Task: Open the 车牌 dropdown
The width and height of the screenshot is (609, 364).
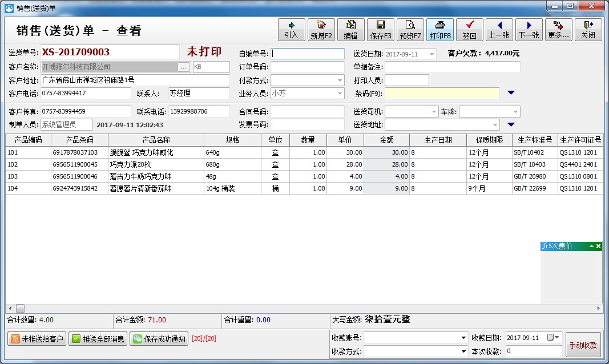Action: [x=515, y=112]
